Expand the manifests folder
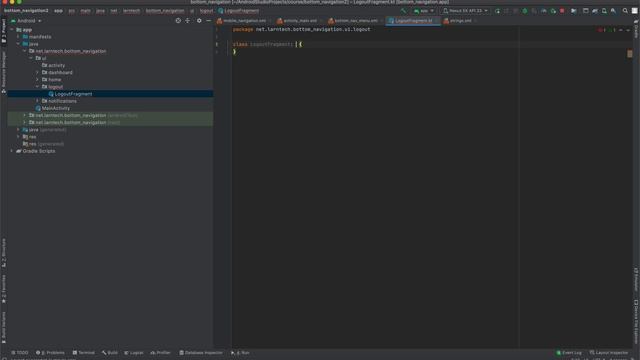Screen dimensions: 640x360 [x=18, y=37]
